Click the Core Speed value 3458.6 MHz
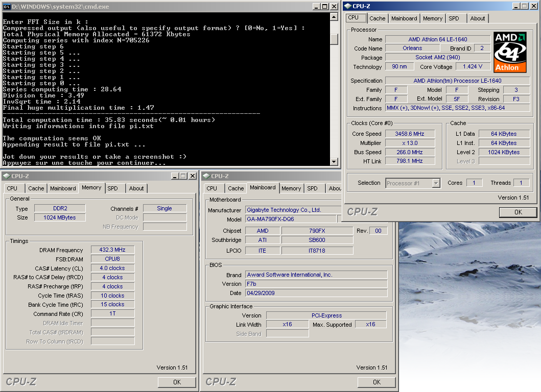 tap(410, 134)
